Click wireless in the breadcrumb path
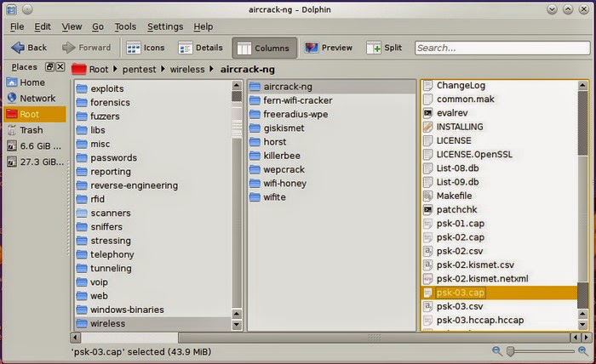Screen dimensions: 596x364 (x=187, y=70)
